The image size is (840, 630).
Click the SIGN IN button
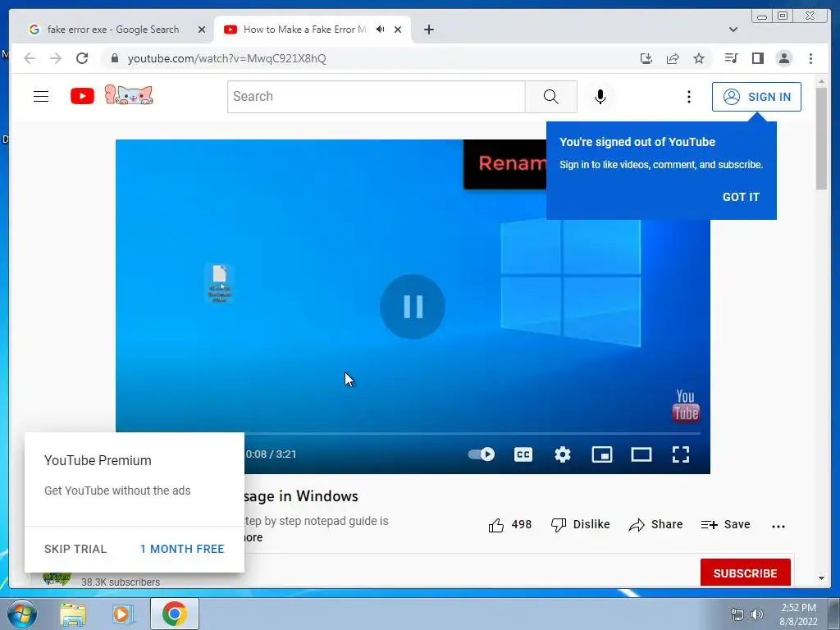756,97
